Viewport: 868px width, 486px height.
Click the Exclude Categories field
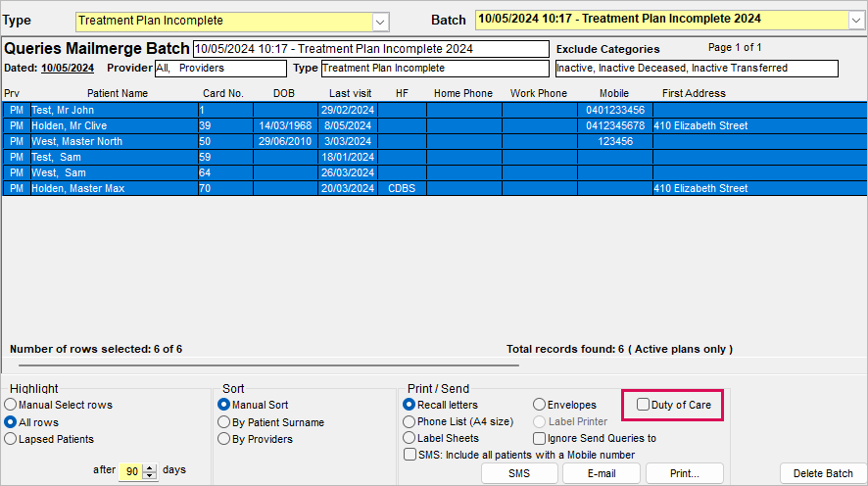point(697,68)
